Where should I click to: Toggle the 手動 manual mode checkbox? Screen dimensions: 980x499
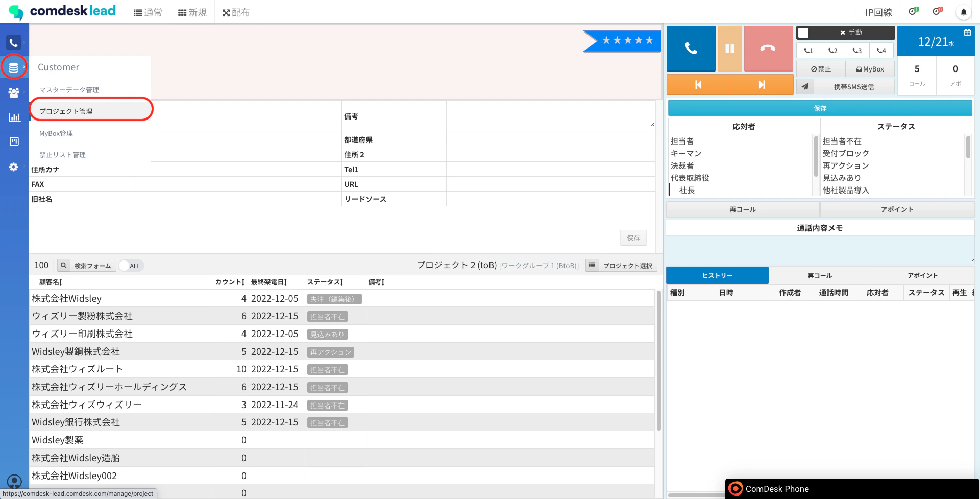click(x=803, y=33)
